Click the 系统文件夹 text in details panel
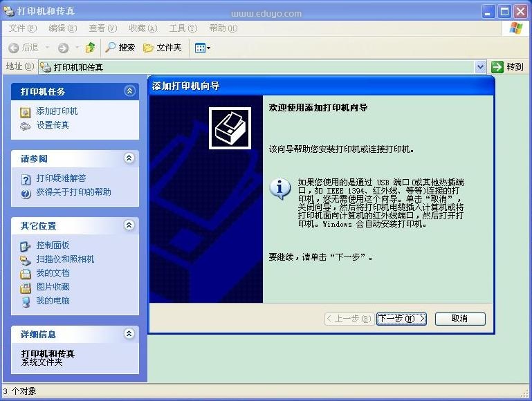 [x=42, y=362]
